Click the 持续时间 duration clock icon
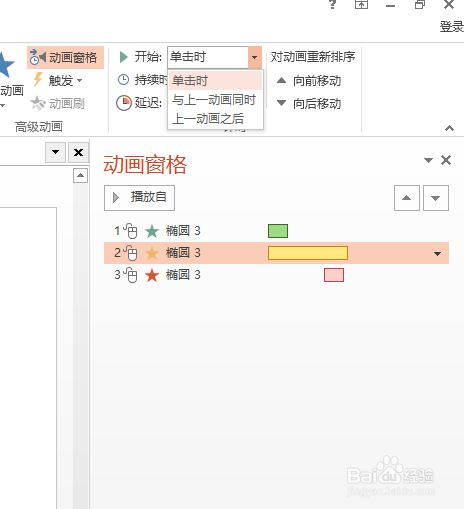 (123, 80)
